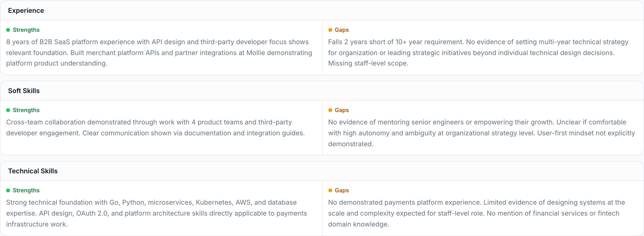Click the orange dot beside Soft Skills Gaps

330,110
